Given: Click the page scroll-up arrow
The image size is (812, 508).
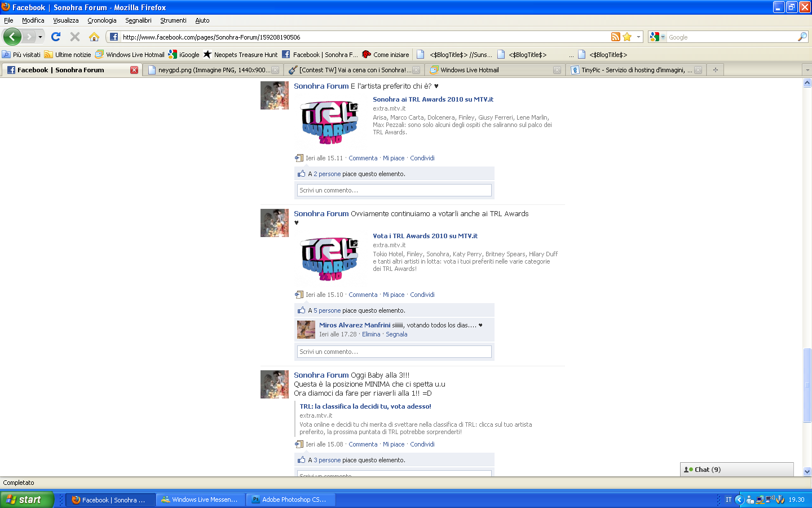Looking at the screenshot, I should tap(807, 83).
